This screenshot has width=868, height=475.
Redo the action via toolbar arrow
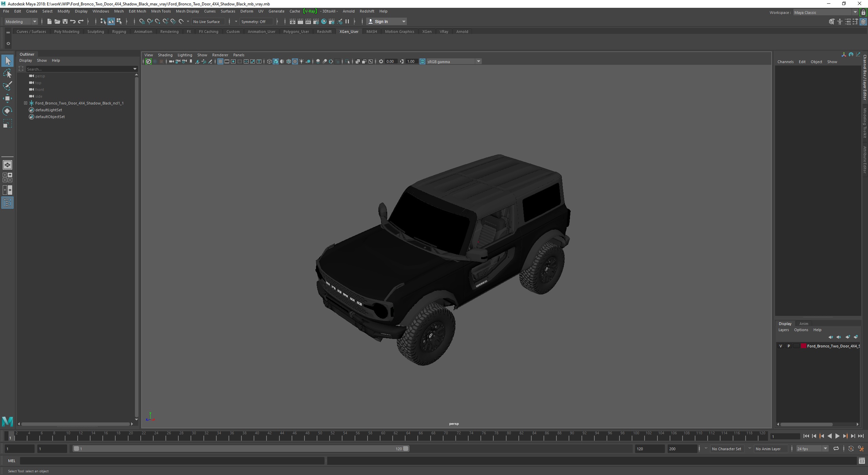[x=81, y=21]
